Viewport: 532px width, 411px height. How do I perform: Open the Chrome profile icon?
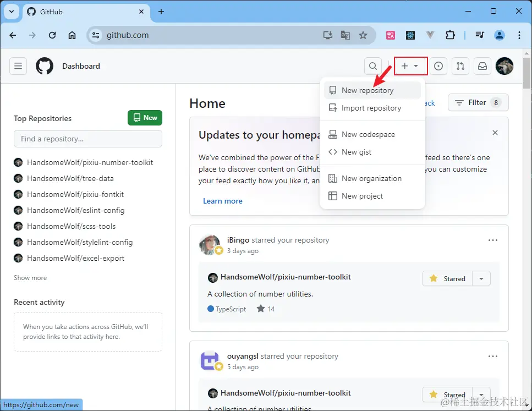(x=500, y=35)
